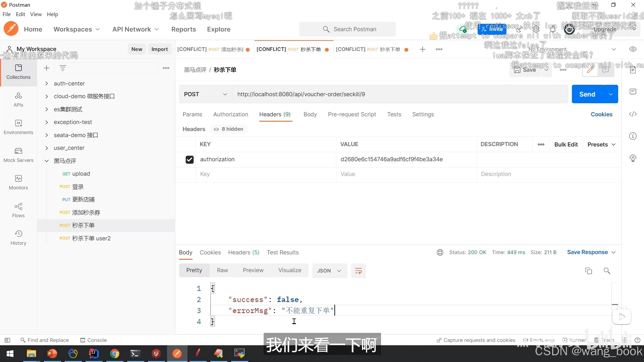Switch to the request Body tab

pyautogui.click(x=310, y=114)
